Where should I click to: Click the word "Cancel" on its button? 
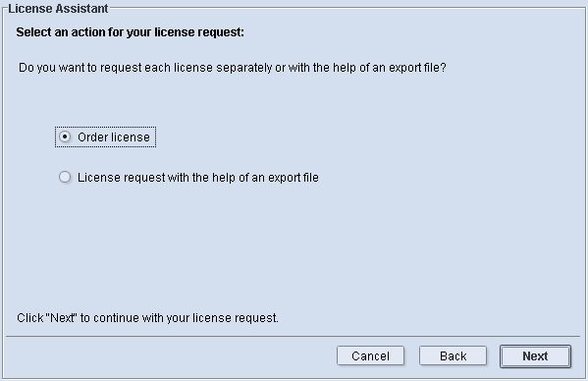[x=370, y=355]
